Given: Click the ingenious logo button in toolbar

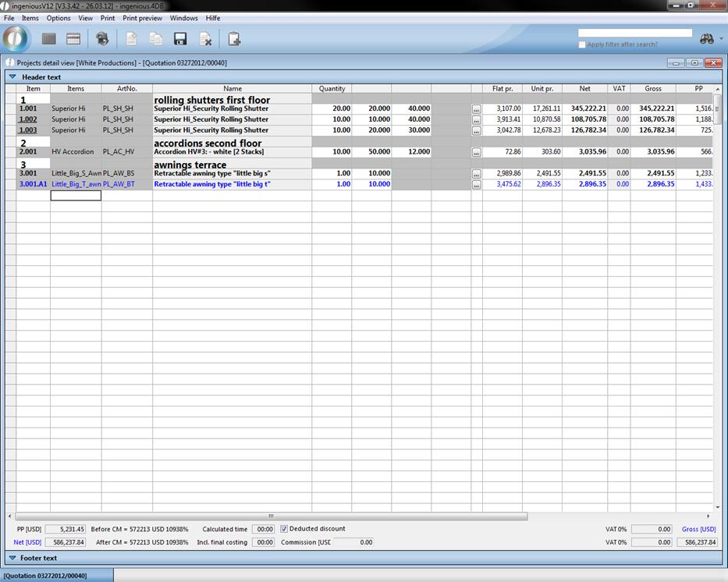Looking at the screenshot, I should pyautogui.click(x=15, y=38).
